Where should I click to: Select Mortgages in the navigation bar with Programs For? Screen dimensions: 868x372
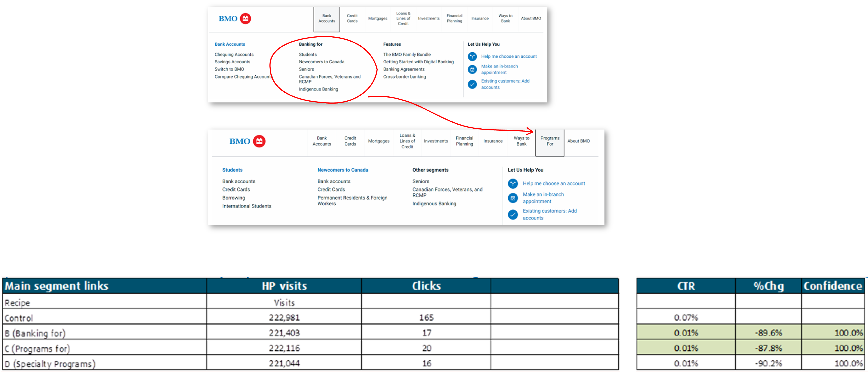tap(379, 141)
